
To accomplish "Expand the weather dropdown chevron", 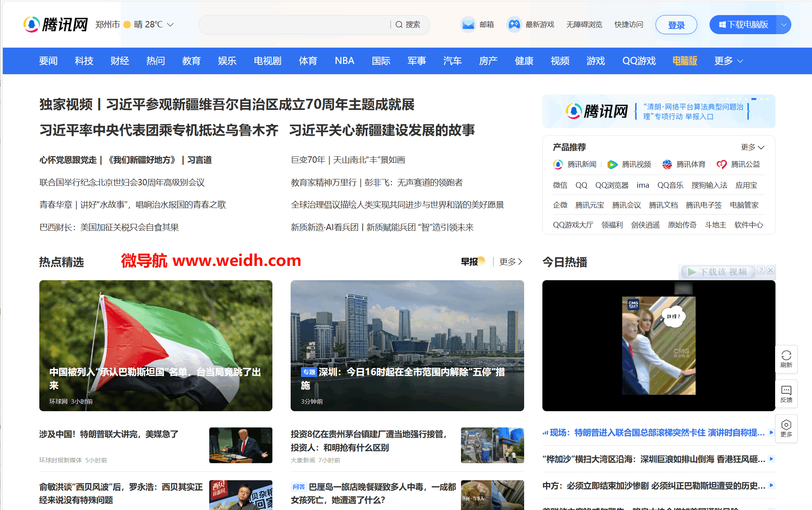I will pos(170,25).
